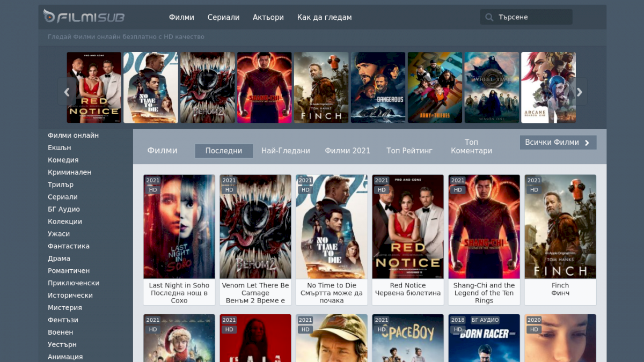Viewport: 644px width, 362px height.
Task: Select the Топ Рейтинг tab
Action: [409, 151]
